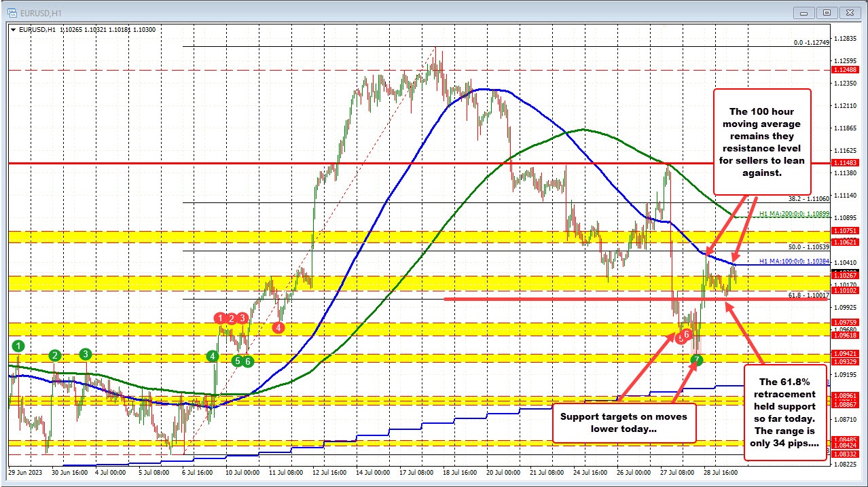Click the Support targets annotation box

(624, 422)
